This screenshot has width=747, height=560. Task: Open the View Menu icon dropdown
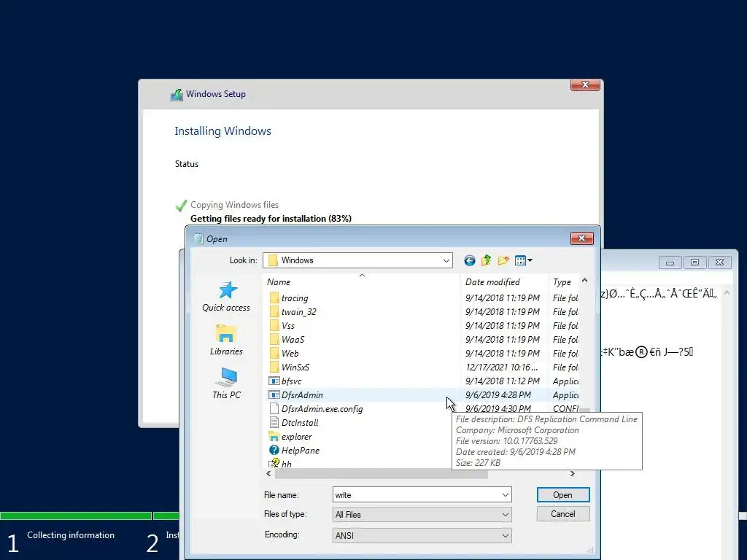pos(524,260)
